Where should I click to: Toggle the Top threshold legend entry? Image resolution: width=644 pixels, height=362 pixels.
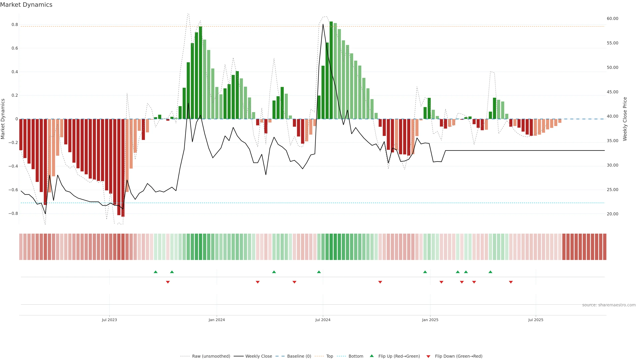point(330,356)
